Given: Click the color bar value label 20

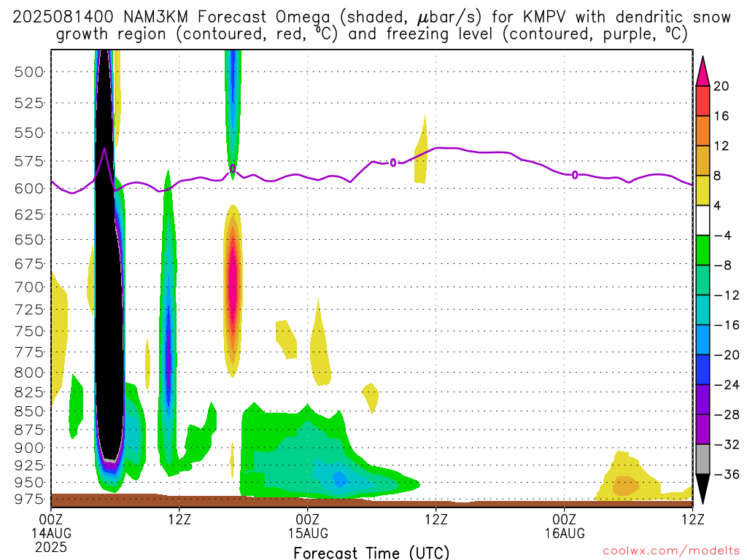Looking at the screenshot, I should click(x=721, y=86).
